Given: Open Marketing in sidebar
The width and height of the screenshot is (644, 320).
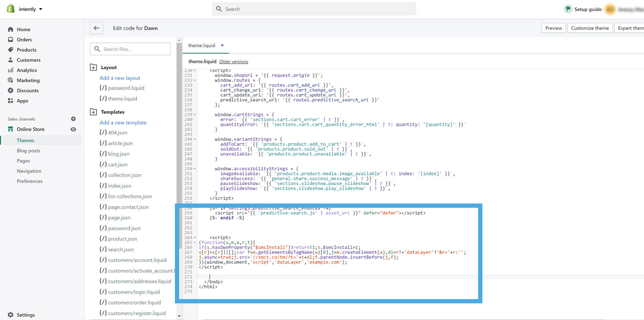Looking at the screenshot, I should [28, 80].
